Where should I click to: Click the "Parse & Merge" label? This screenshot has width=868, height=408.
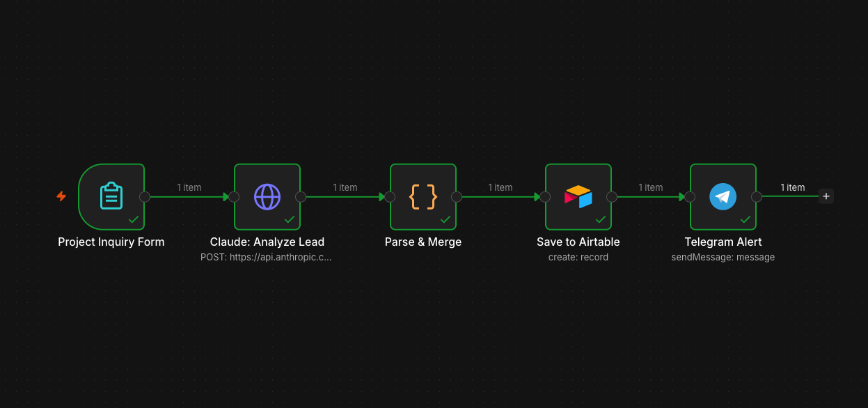[423, 242]
